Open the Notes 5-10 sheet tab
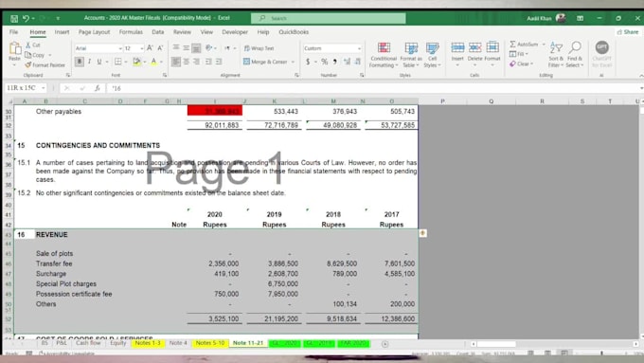Viewport: 644px width, 363px height. (210, 343)
